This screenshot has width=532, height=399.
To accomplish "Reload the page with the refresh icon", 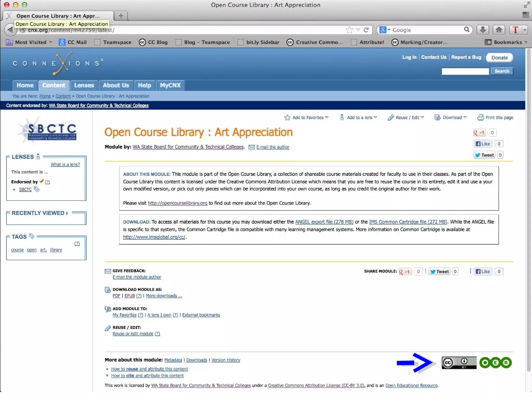I will (366, 30).
